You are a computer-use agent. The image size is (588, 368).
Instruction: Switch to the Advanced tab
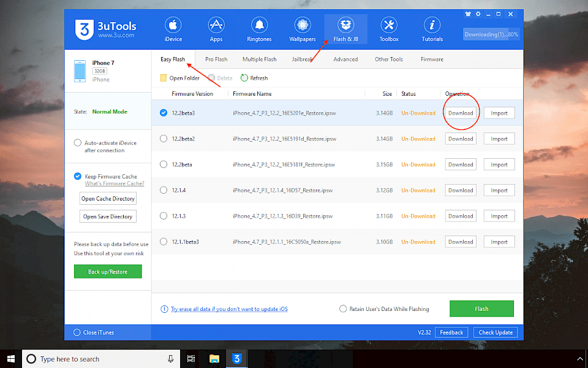click(x=345, y=59)
